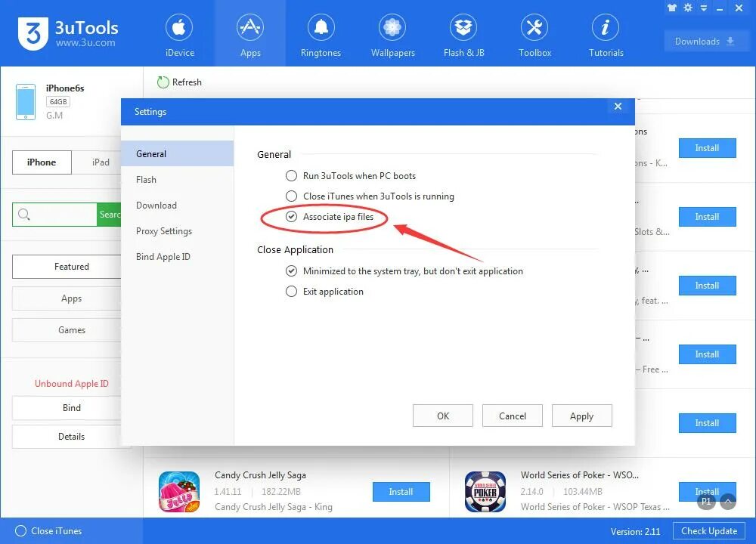Click the Unbound Apple ID text

(71, 384)
